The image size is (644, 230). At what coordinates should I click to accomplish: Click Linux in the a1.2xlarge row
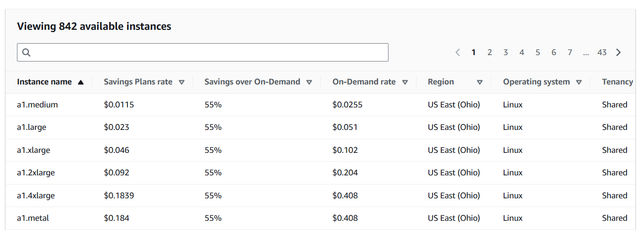513,173
